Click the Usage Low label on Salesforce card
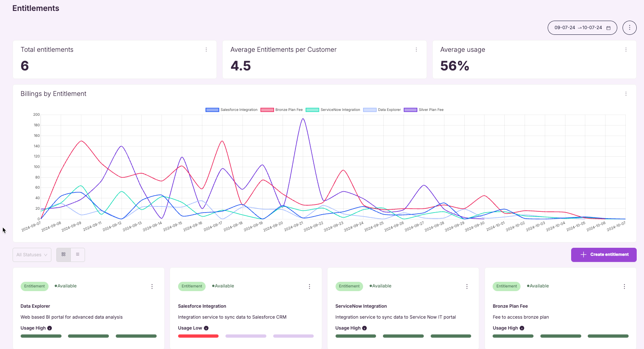 pyautogui.click(x=190, y=328)
